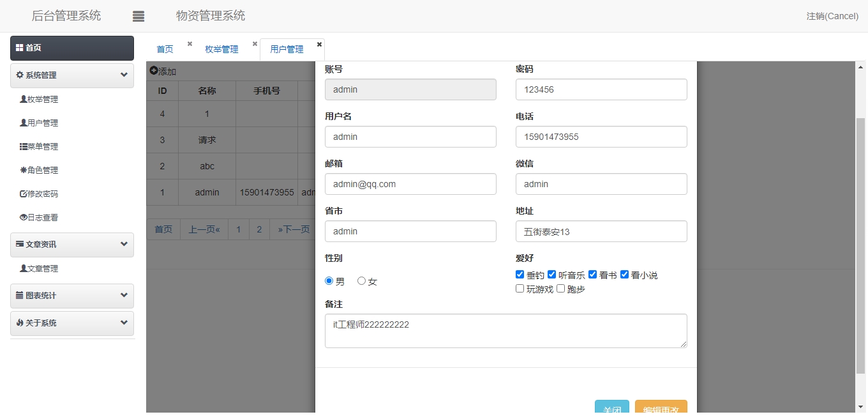Open 菜单管理 from the sidebar
This screenshot has height=419, width=868.
click(39, 146)
